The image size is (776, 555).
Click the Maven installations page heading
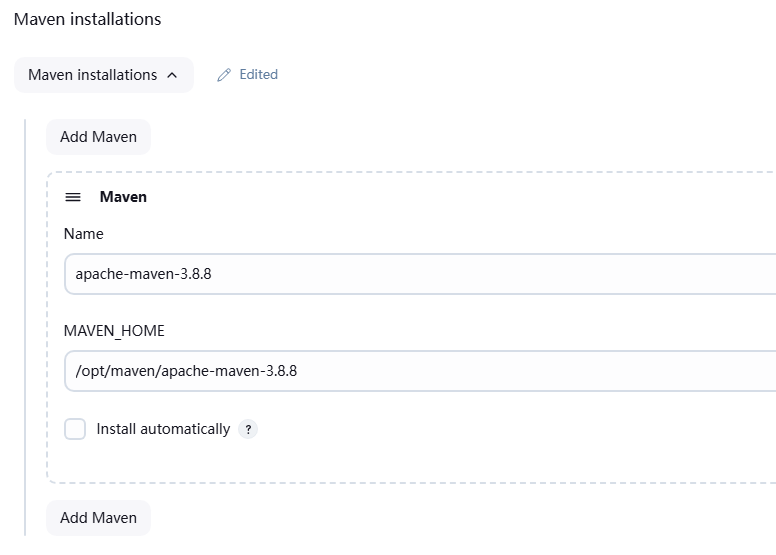click(87, 19)
